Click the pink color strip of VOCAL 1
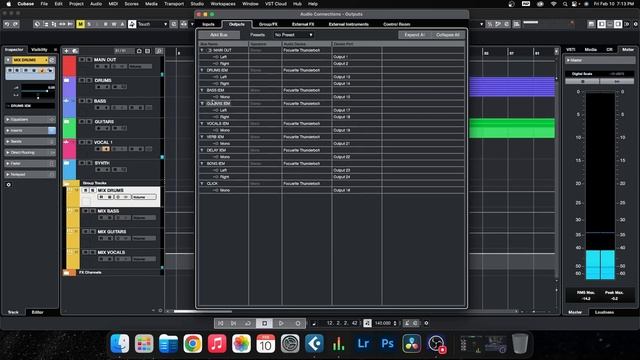This screenshot has height=360, width=640. [x=69, y=149]
